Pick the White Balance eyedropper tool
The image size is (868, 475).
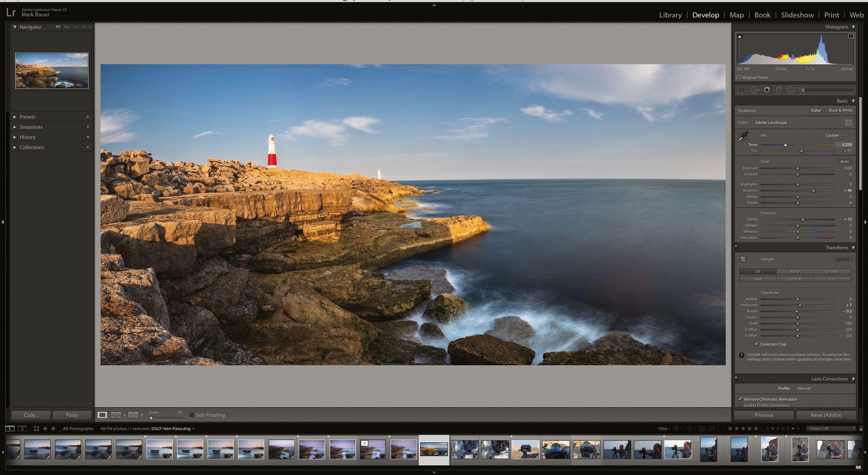click(x=743, y=136)
